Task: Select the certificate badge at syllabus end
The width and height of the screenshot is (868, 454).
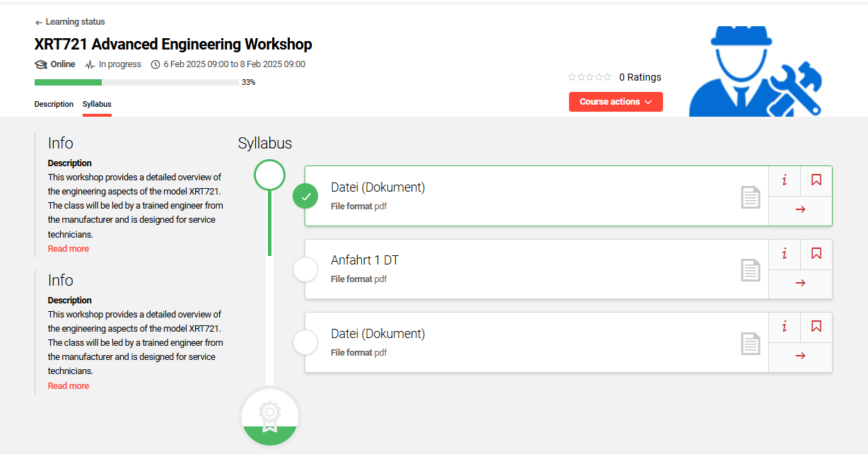Action: (x=269, y=417)
